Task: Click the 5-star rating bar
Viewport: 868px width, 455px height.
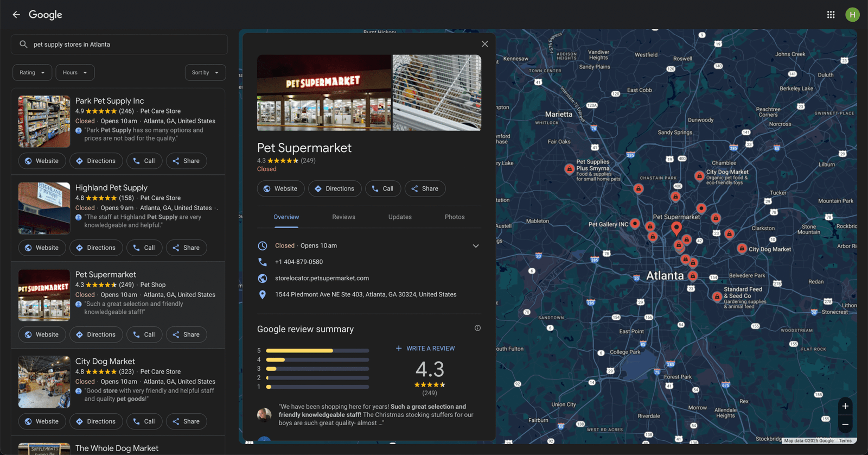Action: click(317, 351)
